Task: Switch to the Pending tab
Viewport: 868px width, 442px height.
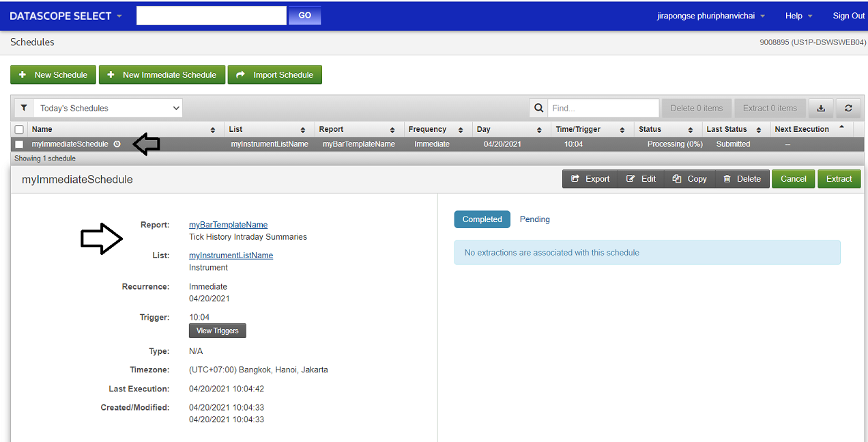Action: [534, 219]
